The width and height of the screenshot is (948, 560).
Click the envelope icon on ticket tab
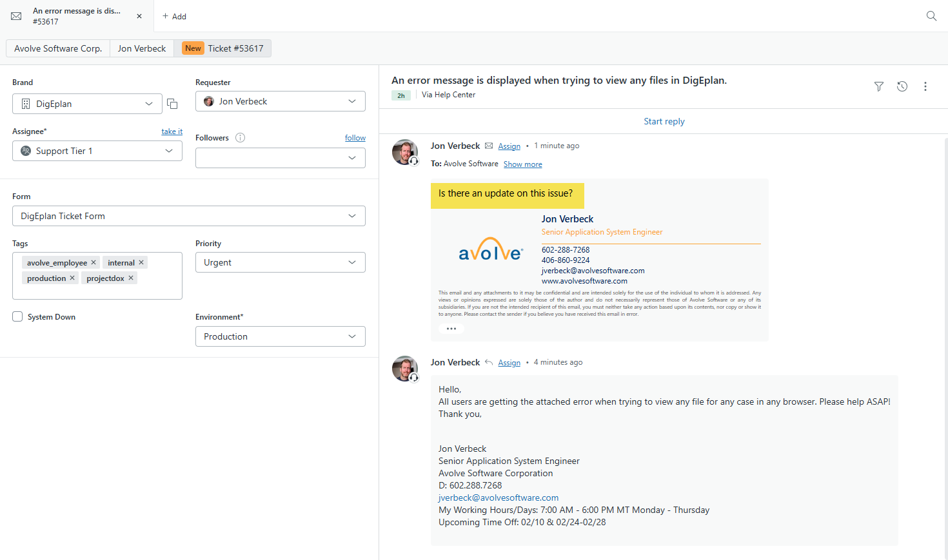[x=17, y=16]
